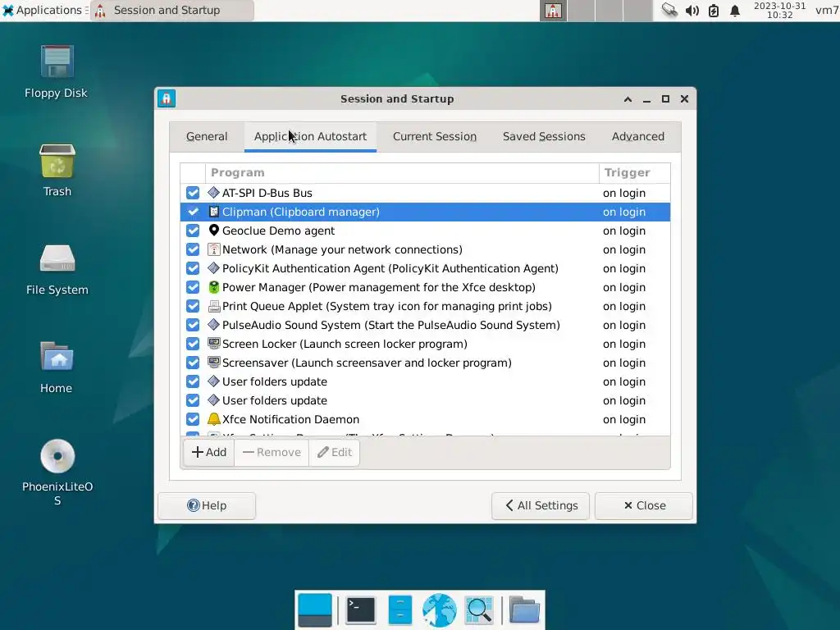Click the power manager battery icon in panel
The width and height of the screenshot is (840, 630).
tap(714, 10)
